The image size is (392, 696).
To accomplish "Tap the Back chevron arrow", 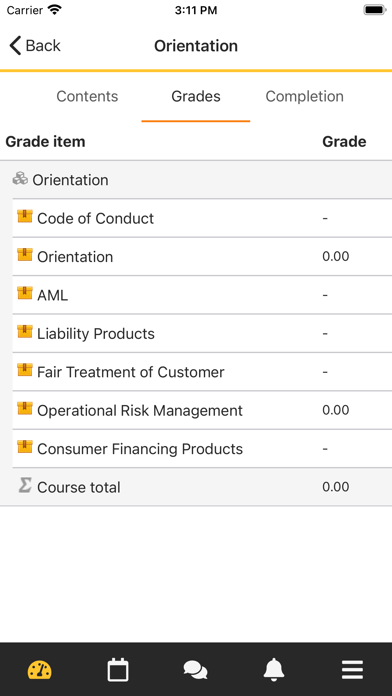I will (15, 46).
